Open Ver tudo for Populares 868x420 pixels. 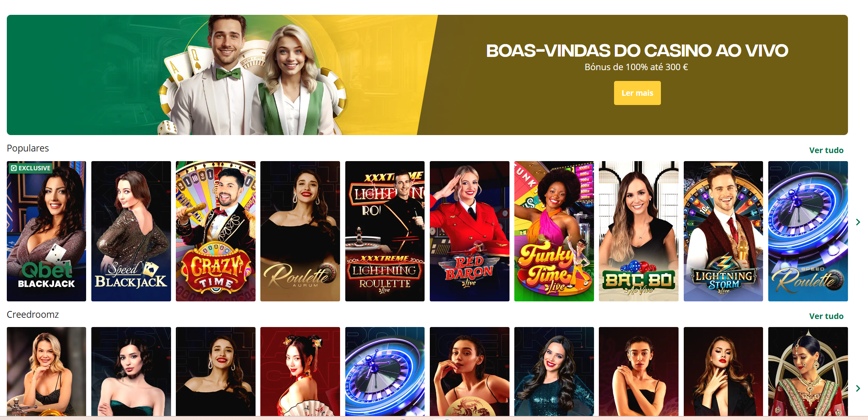826,150
